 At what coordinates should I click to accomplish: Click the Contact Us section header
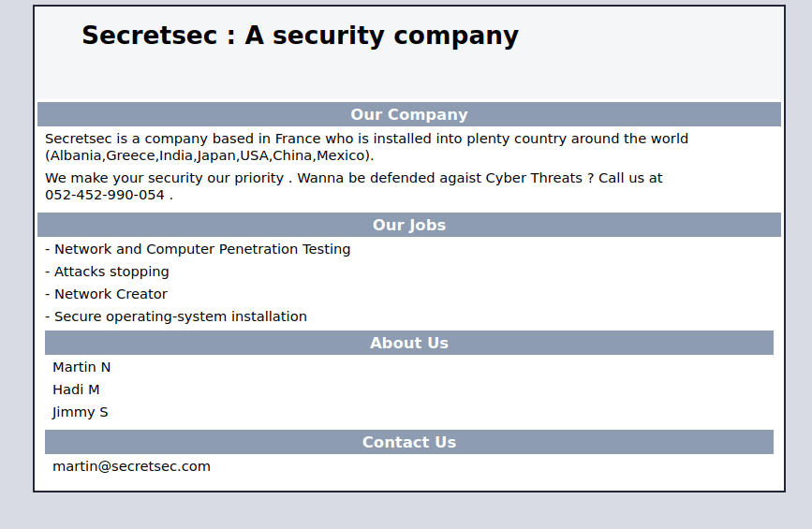click(408, 442)
